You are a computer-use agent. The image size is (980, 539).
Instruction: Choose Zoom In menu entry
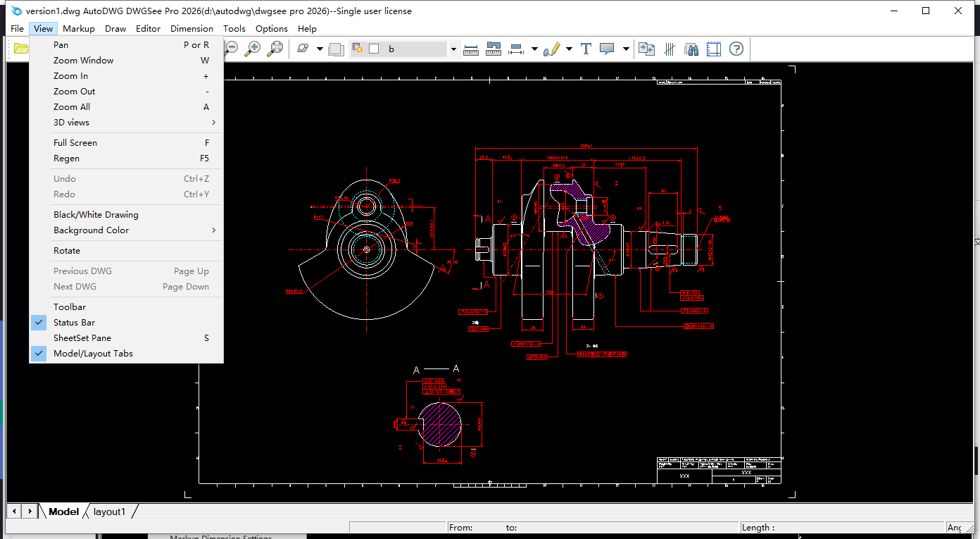tap(127, 76)
